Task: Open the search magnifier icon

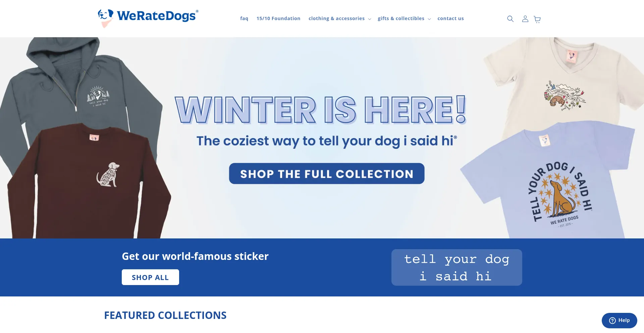Action: (x=510, y=19)
